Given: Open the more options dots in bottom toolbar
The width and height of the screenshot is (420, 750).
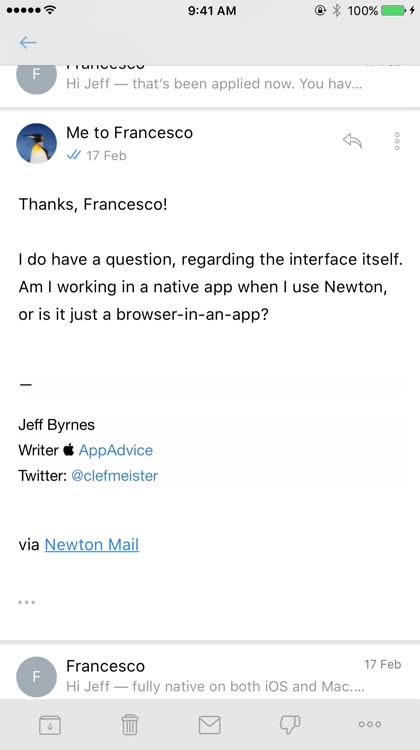Looking at the screenshot, I should 370,724.
